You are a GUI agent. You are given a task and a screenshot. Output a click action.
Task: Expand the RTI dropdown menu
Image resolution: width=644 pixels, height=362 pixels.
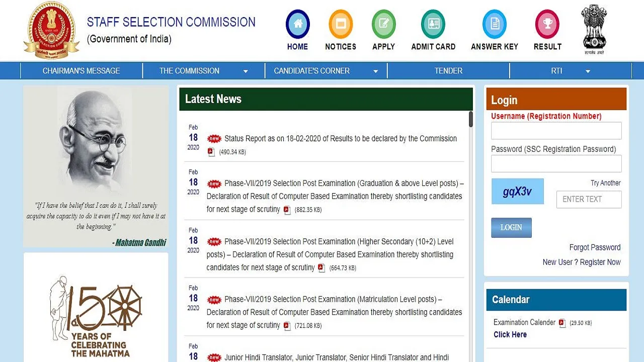(x=588, y=71)
